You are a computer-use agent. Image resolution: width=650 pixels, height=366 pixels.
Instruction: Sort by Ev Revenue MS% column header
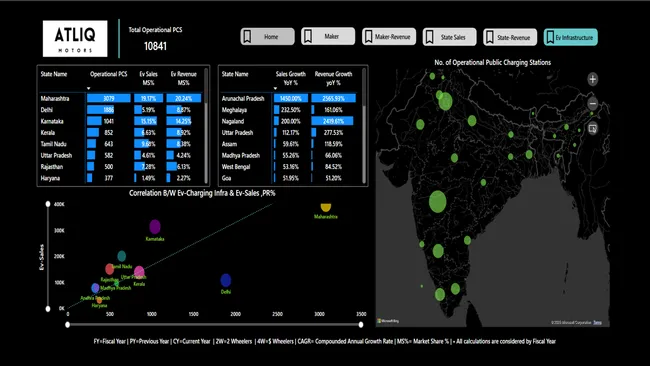[x=184, y=78]
